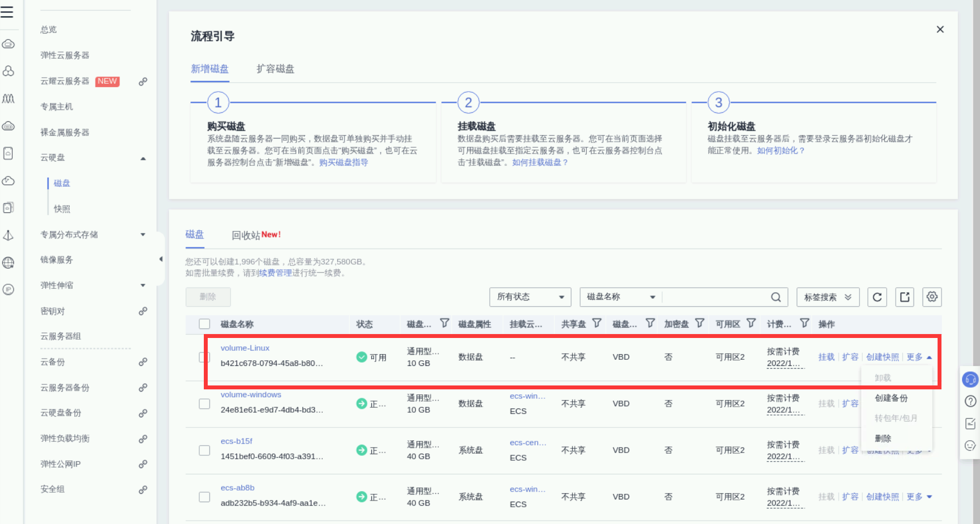Open 弹性云服务器 in the sidebar

(65, 55)
